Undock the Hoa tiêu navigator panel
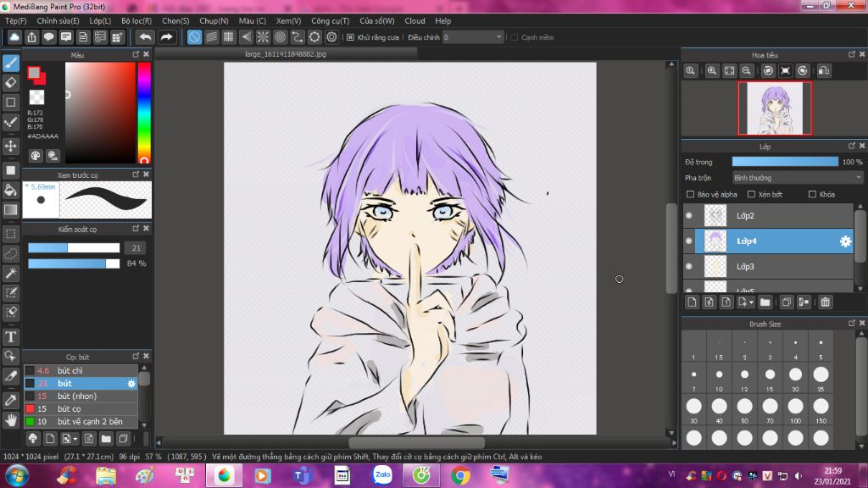868x488 pixels. click(x=852, y=54)
